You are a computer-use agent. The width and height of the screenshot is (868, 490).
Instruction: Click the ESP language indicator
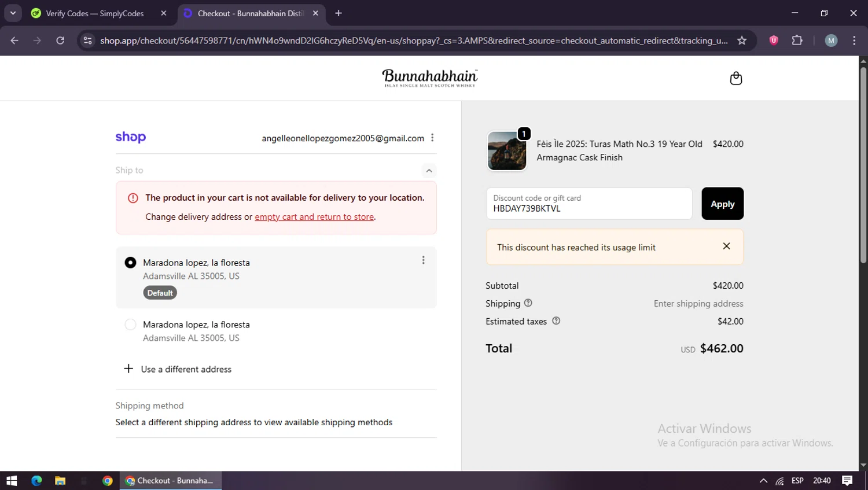tap(797, 481)
